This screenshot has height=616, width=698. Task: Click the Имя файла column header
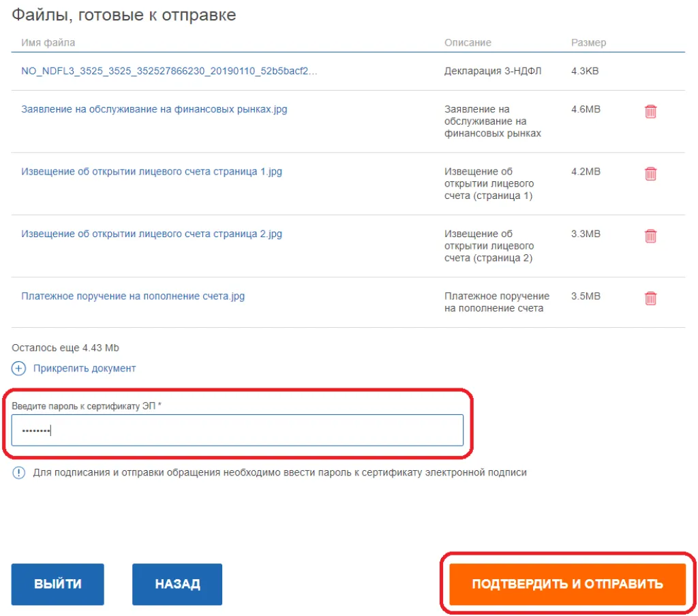tap(48, 42)
